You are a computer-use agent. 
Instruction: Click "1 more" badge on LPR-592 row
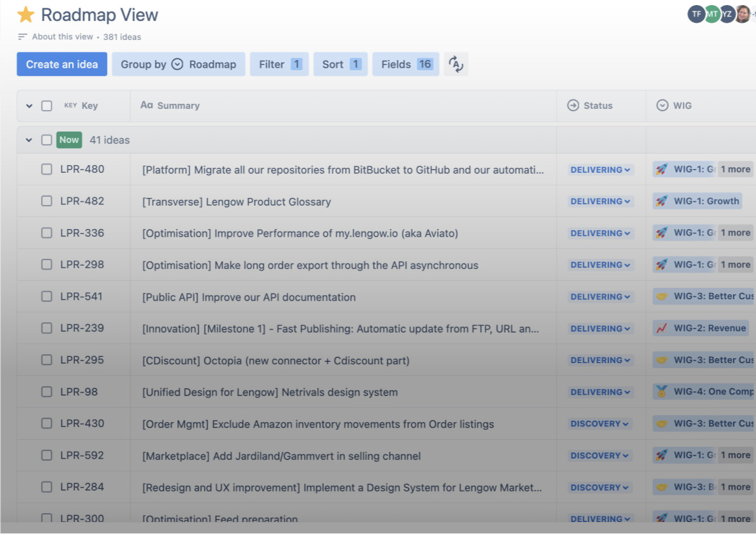735,455
